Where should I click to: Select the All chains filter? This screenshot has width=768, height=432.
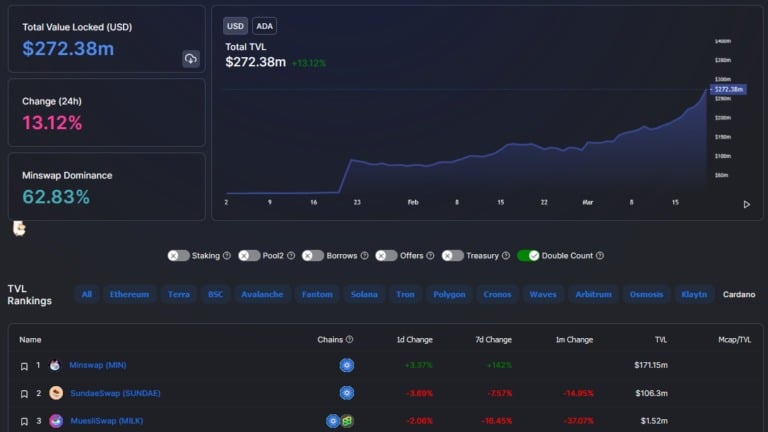87,294
